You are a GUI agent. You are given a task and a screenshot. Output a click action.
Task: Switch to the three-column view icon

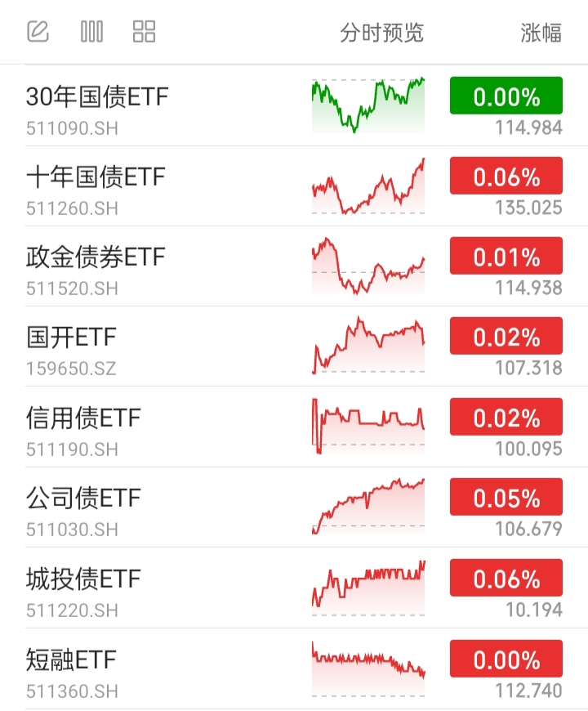[x=91, y=32]
